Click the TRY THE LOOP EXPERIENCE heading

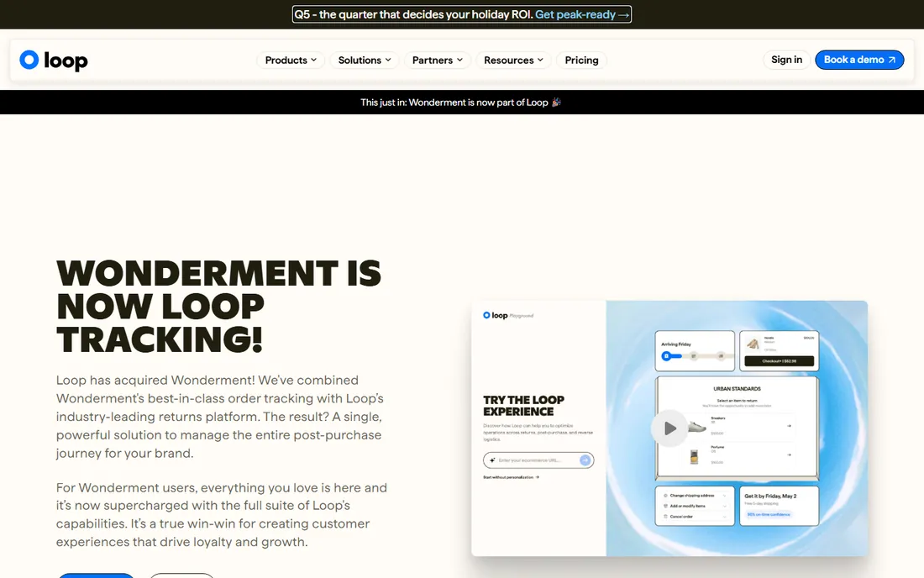524,406
